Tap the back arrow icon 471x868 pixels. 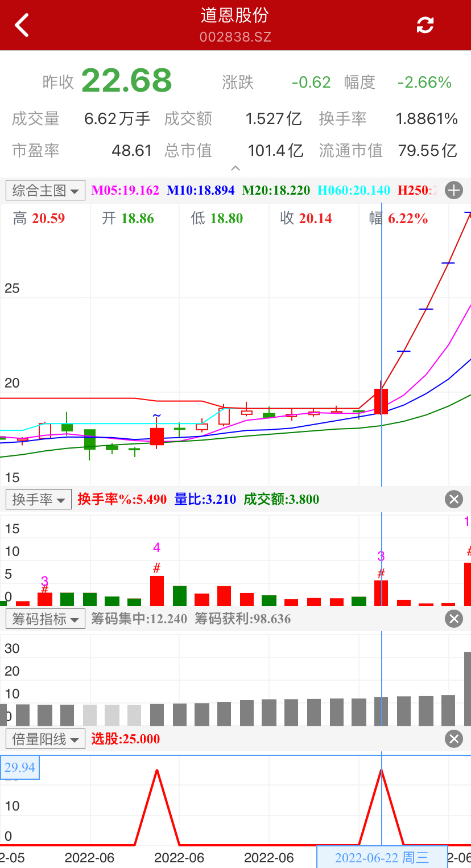[22, 26]
